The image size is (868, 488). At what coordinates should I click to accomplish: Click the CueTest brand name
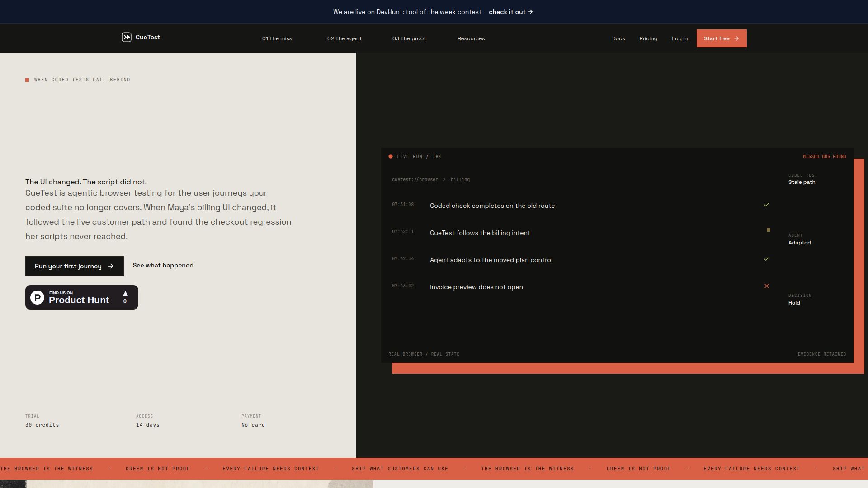point(148,37)
